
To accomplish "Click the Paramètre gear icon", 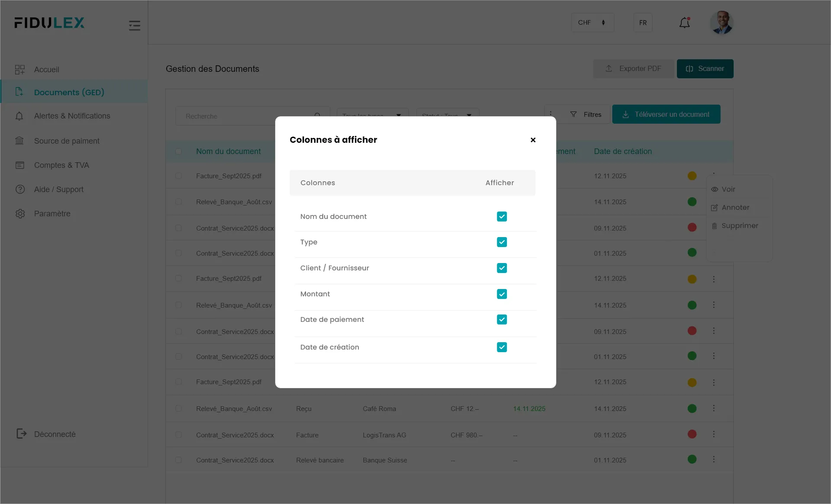I will coord(20,214).
